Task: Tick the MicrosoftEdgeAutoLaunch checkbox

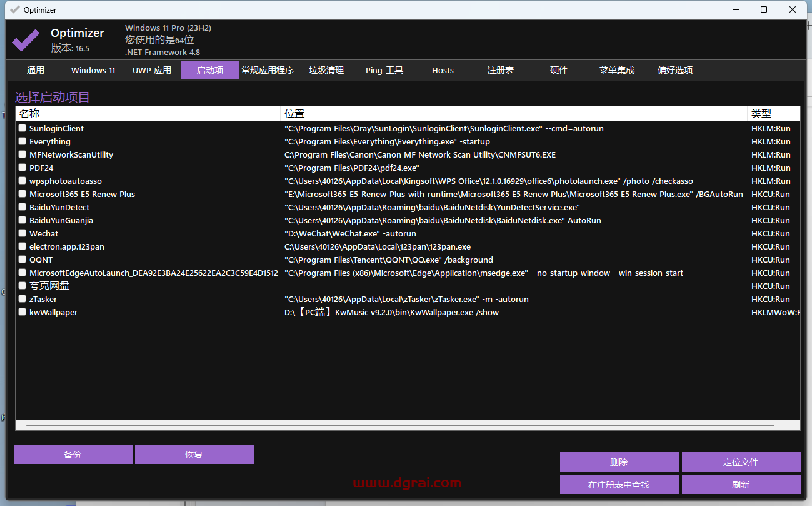Action: pos(23,273)
